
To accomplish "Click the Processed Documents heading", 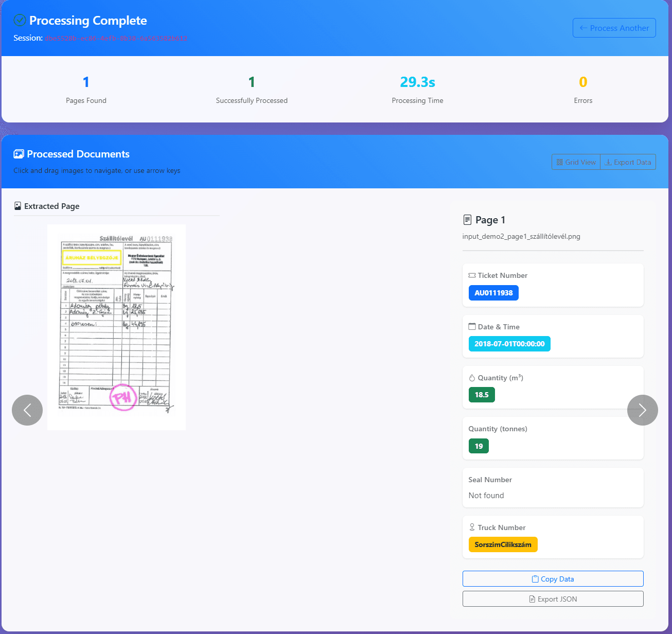I will [78, 154].
